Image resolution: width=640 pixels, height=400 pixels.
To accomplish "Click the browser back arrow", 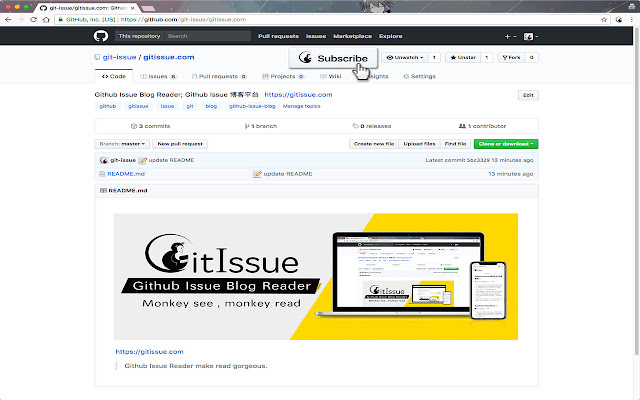I will [8, 19].
